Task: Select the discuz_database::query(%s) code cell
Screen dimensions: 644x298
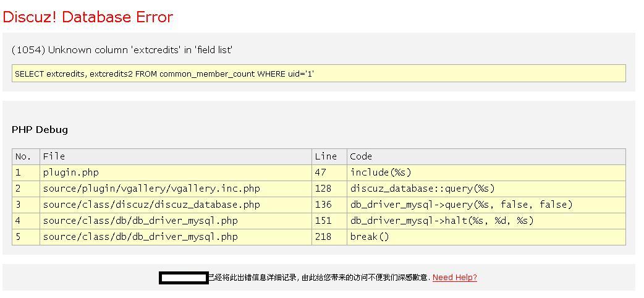Action: pos(486,189)
